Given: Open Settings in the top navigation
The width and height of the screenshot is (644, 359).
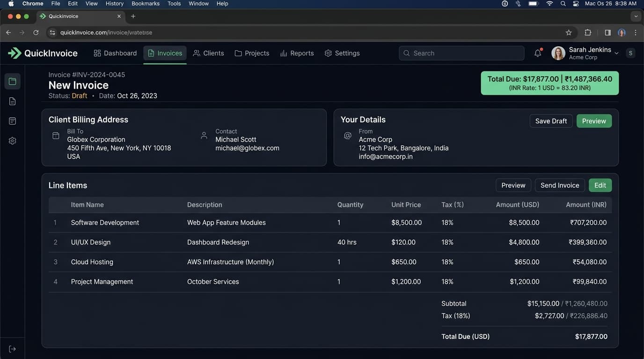Looking at the screenshot, I should click(x=342, y=53).
